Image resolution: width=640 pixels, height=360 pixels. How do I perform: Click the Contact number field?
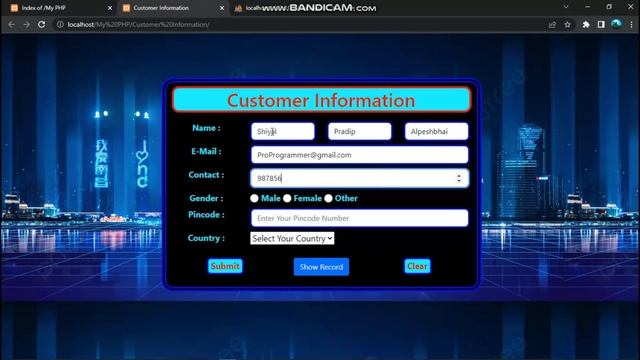coord(360,178)
